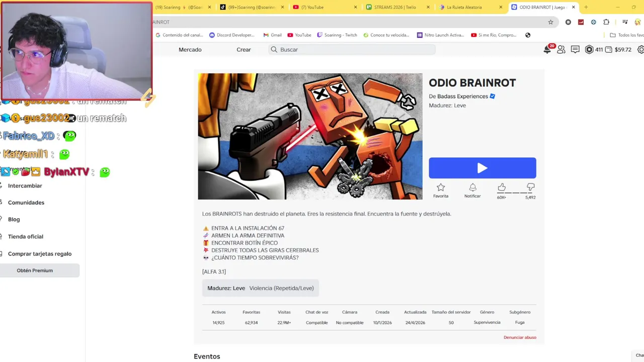Viewport: 644px width, 362px height.
Task: Click the globe bookmark icon
Action: point(528,35)
